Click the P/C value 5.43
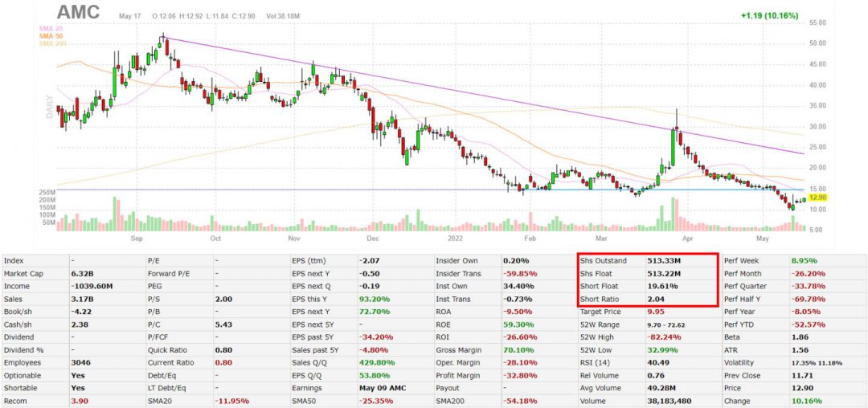Screen dimensions: 868x408 (223, 324)
